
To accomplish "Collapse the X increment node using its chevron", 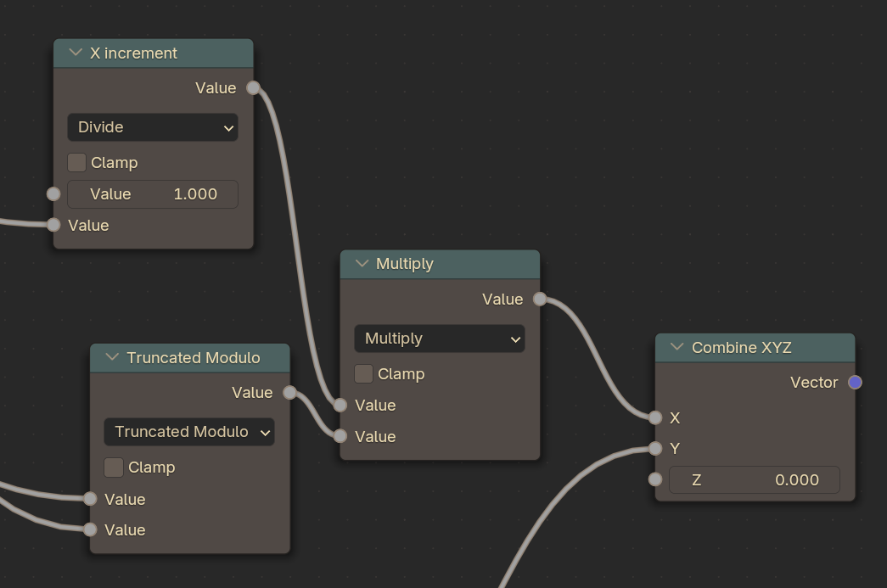I will [76, 53].
